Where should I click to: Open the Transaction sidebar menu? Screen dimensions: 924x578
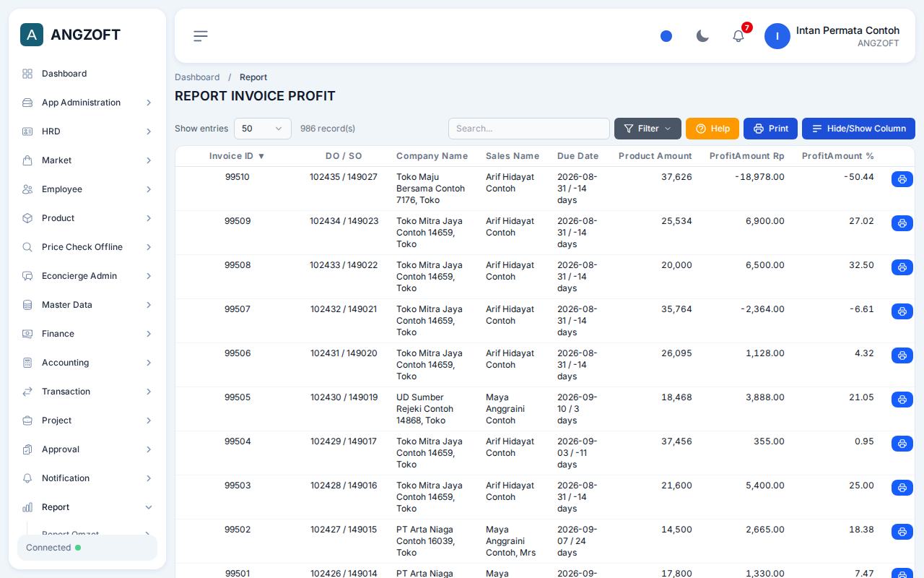[x=87, y=392]
